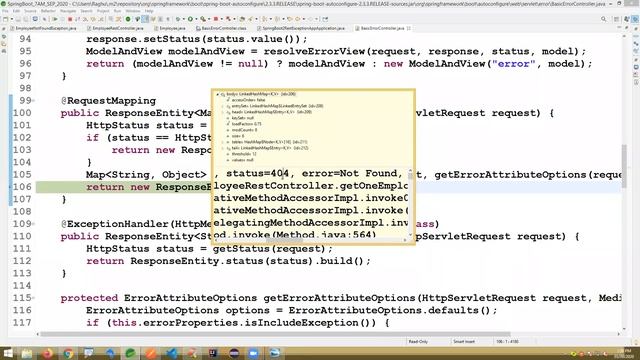Click the Resume debug toolbar icon
Viewport: 640px width, 360px height.
coord(55,19)
